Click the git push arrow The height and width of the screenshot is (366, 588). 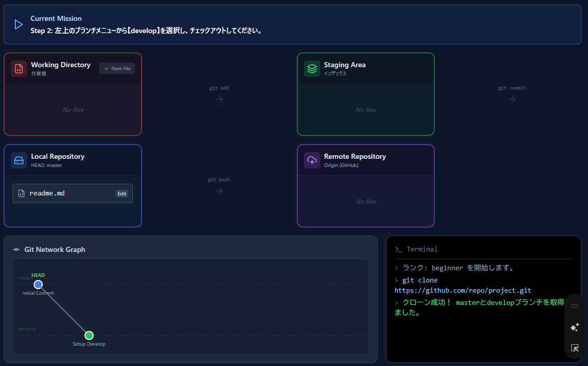click(219, 191)
